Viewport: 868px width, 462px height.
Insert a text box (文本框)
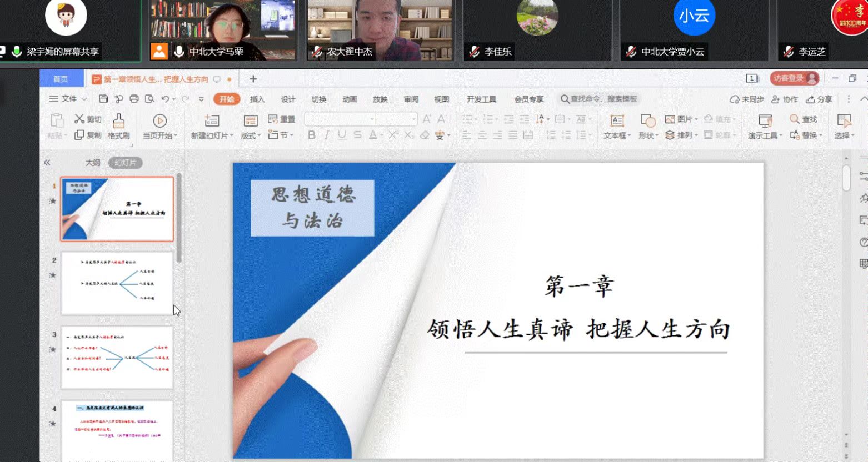pyautogui.click(x=617, y=127)
